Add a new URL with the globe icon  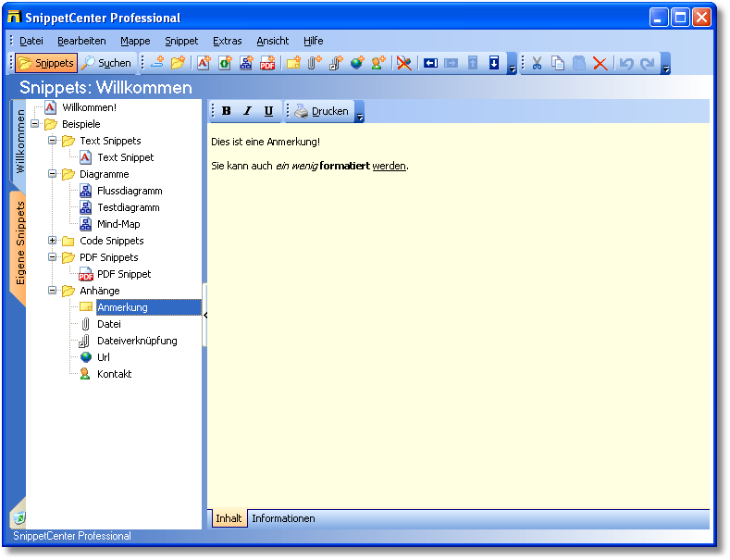(x=357, y=62)
